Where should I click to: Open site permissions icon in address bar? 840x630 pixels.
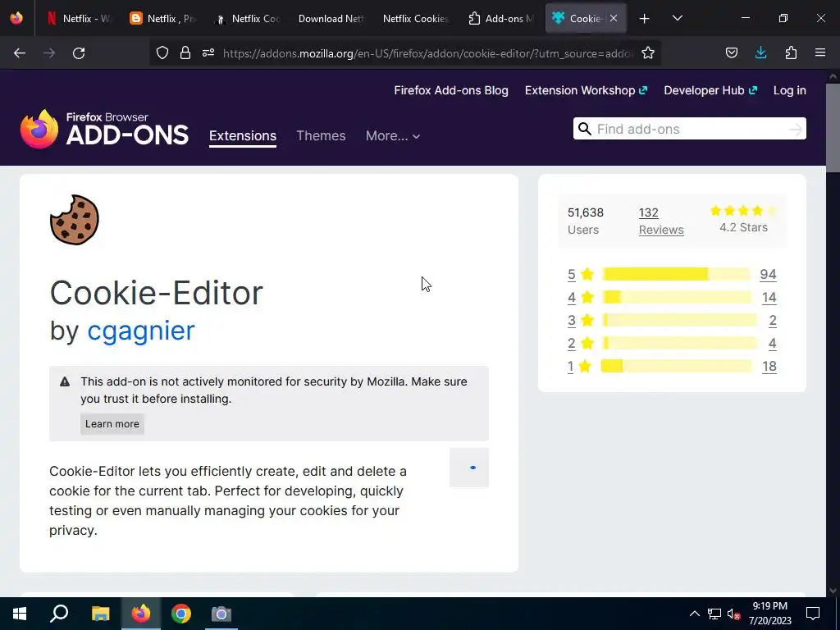(x=208, y=52)
